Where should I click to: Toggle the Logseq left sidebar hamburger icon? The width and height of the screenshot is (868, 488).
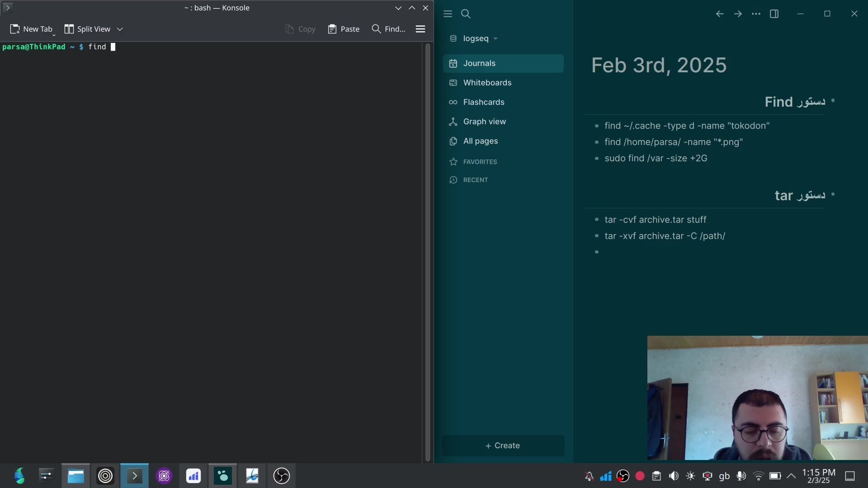click(448, 14)
